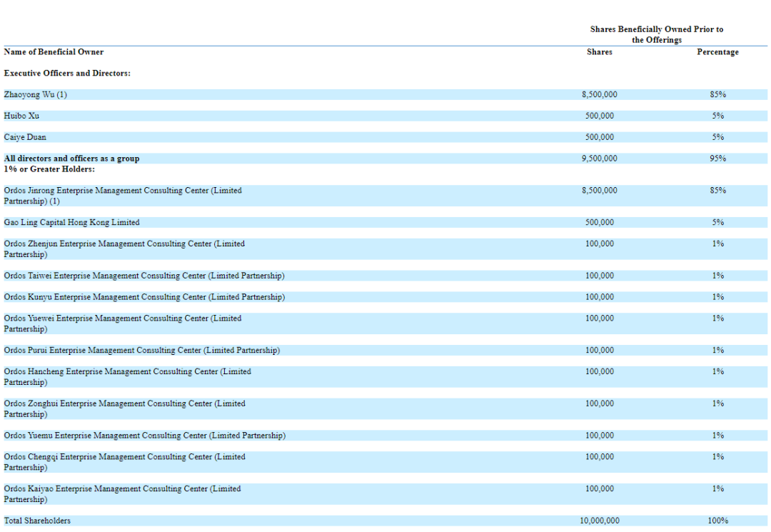This screenshot has width=771, height=532.
Task: Select Zhaoyong Wu's 8,500,000 shares value
Action: 600,94
